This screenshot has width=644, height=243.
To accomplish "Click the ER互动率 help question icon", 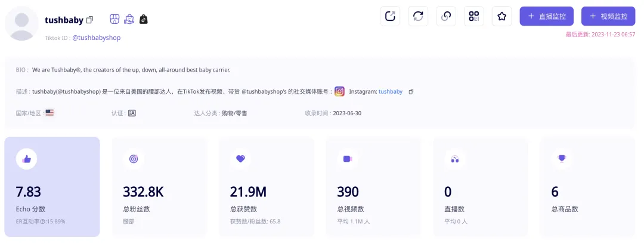I will click(x=43, y=222).
